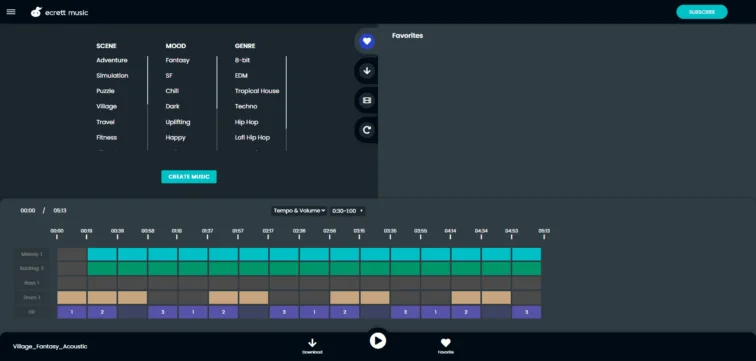Choose Village from the Scene list
The image size is (756, 361).
pos(107,107)
